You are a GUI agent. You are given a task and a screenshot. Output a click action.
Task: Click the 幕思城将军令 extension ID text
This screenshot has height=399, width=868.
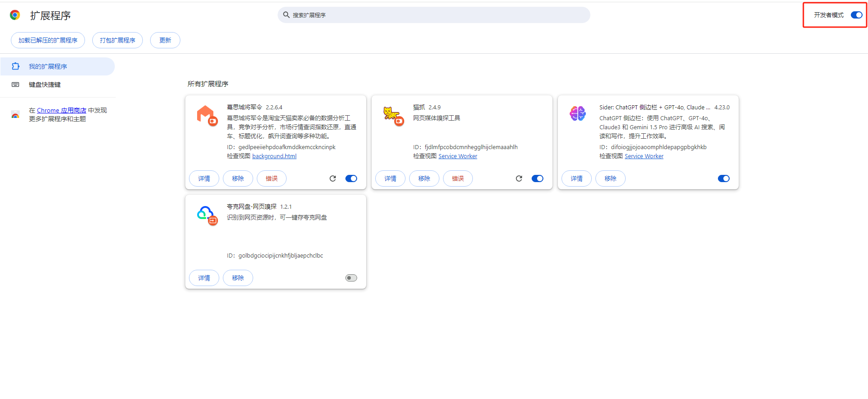[x=281, y=147]
